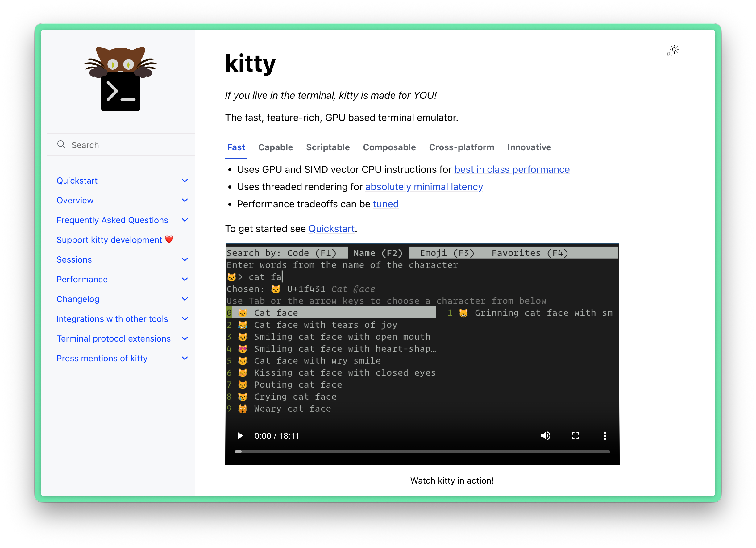Image resolution: width=756 pixels, height=548 pixels.
Task: Enter fullscreen mode for the video
Action: [x=575, y=436]
